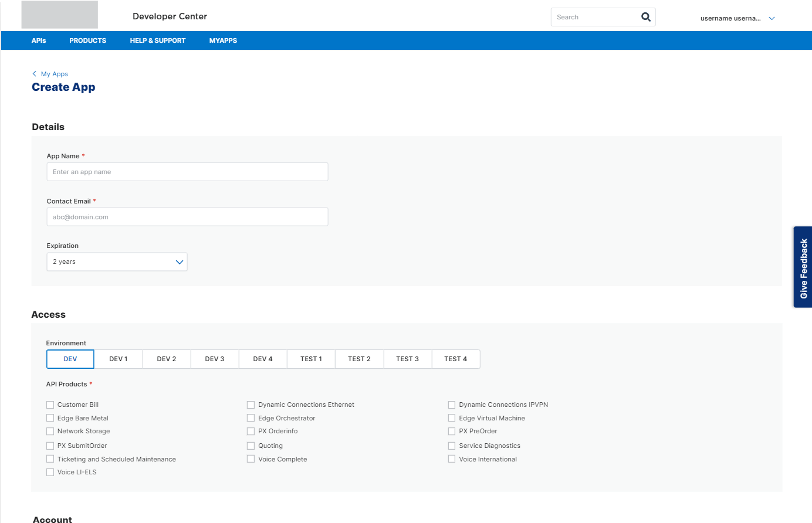Click the back chevron next to My Apps
The height and width of the screenshot is (523, 812).
(34, 74)
